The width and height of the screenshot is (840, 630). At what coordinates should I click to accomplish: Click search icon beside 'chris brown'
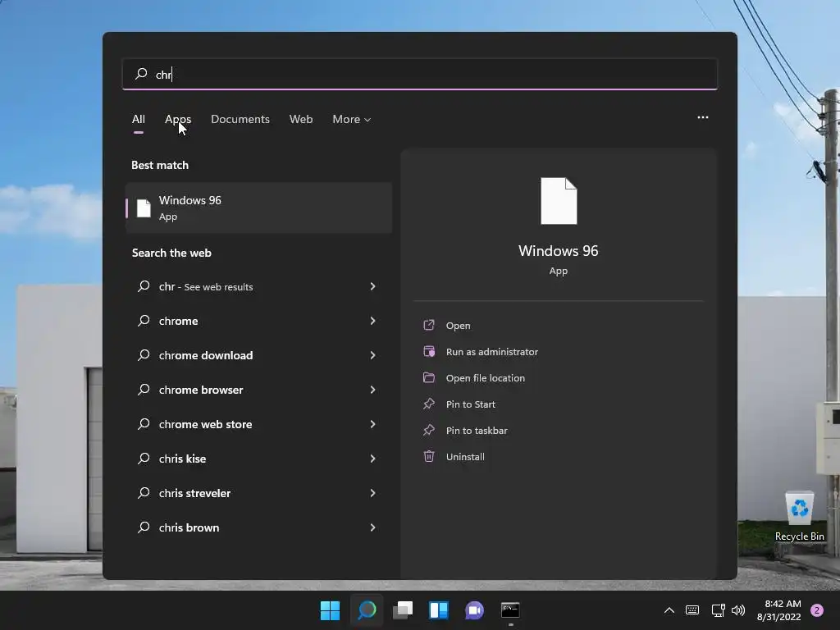coord(144,527)
